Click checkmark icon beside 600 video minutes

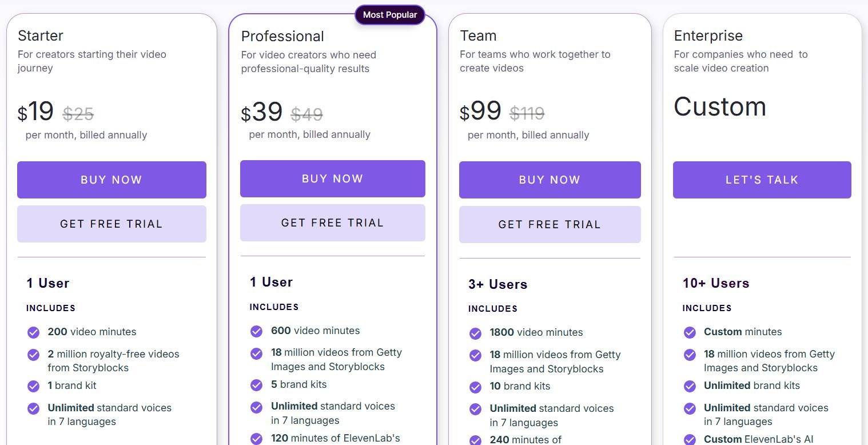[256, 331]
